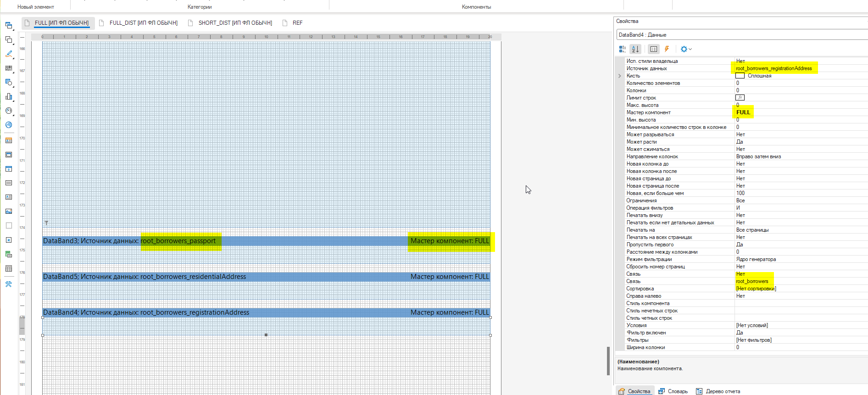
Task: Switch to the SHORT_DIST [ИП ФЛ ОБЫЧН] tab
Action: point(230,23)
